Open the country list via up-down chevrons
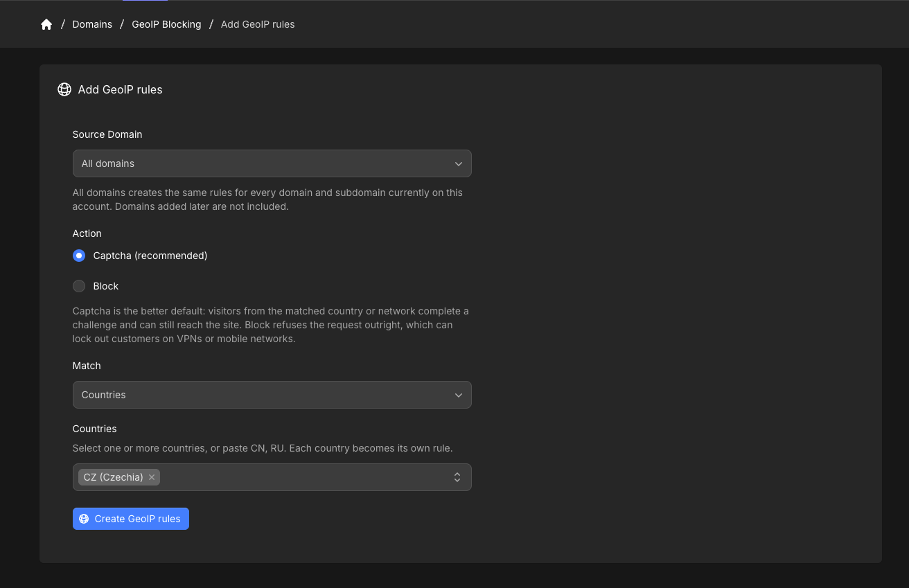Viewport: 909px width, 588px height. (457, 477)
